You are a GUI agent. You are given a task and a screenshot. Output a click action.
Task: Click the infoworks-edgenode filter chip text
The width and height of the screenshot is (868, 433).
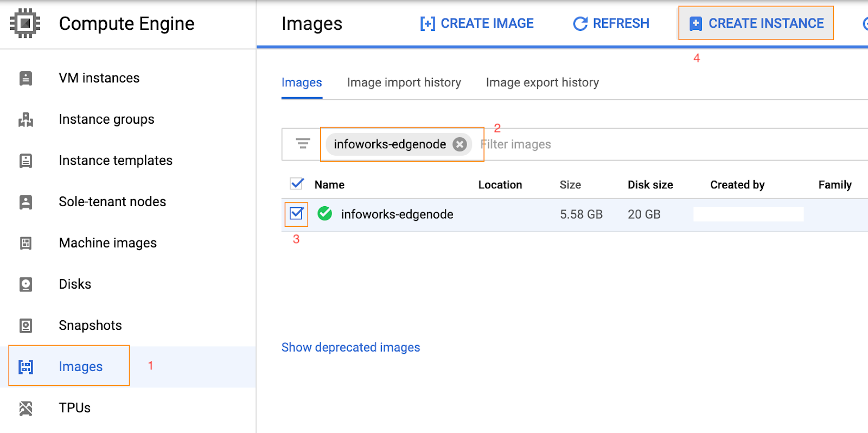[x=390, y=144]
